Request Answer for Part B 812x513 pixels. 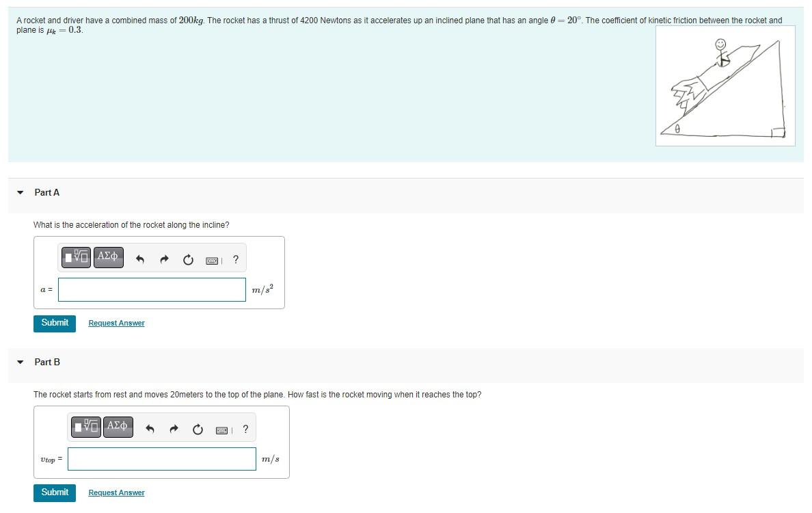pyautogui.click(x=116, y=492)
